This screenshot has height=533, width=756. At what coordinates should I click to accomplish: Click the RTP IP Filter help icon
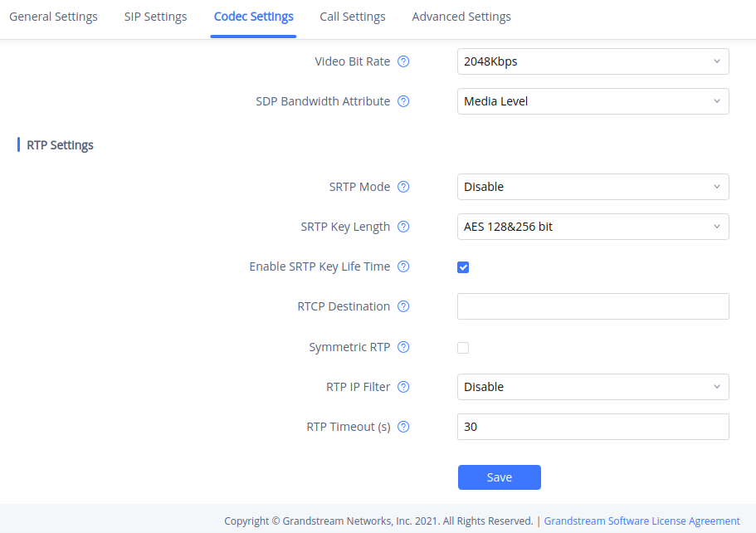(x=403, y=387)
